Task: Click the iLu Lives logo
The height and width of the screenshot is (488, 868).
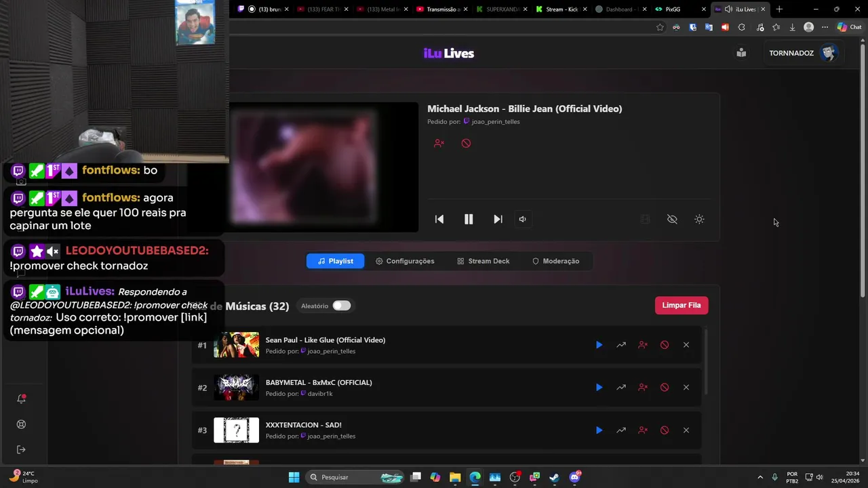Action: [448, 54]
